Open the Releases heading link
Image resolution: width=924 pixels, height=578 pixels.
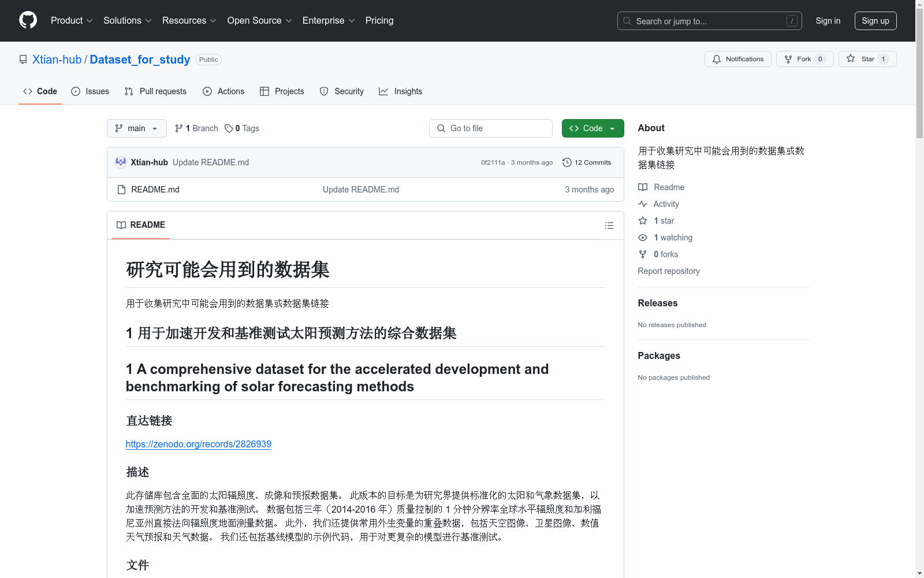pos(658,303)
